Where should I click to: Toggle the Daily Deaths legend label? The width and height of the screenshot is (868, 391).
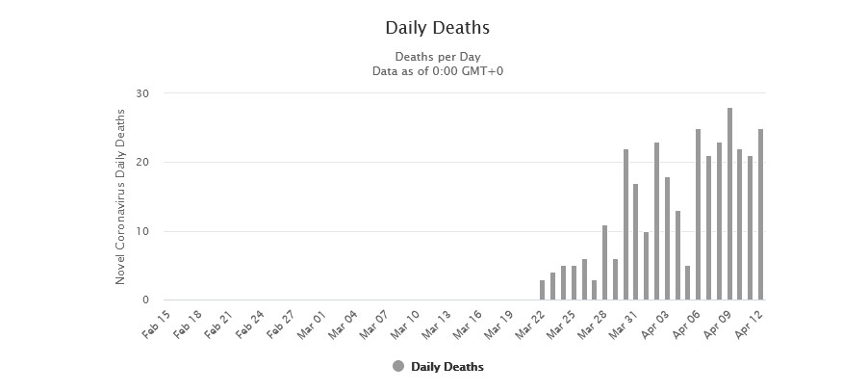pyautogui.click(x=447, y=367)
